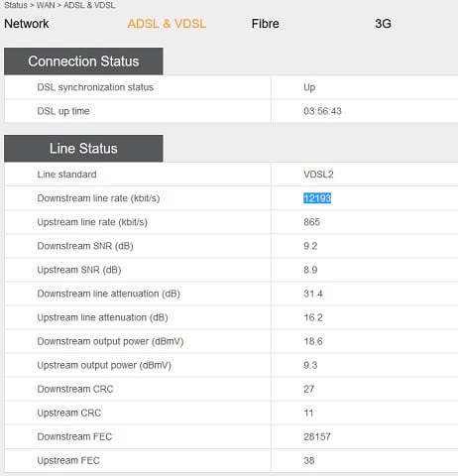458x476 pixels.
Task: Click the Upstream line rate value 865
Action: click(x=311, y=222)
